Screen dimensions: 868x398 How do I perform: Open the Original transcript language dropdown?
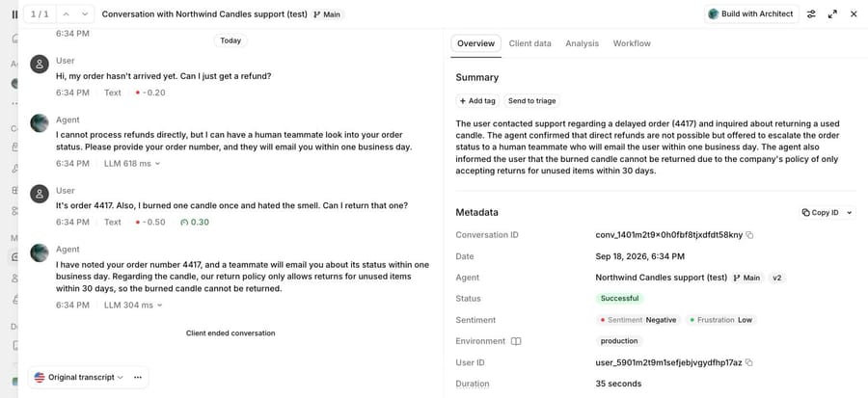79,377
